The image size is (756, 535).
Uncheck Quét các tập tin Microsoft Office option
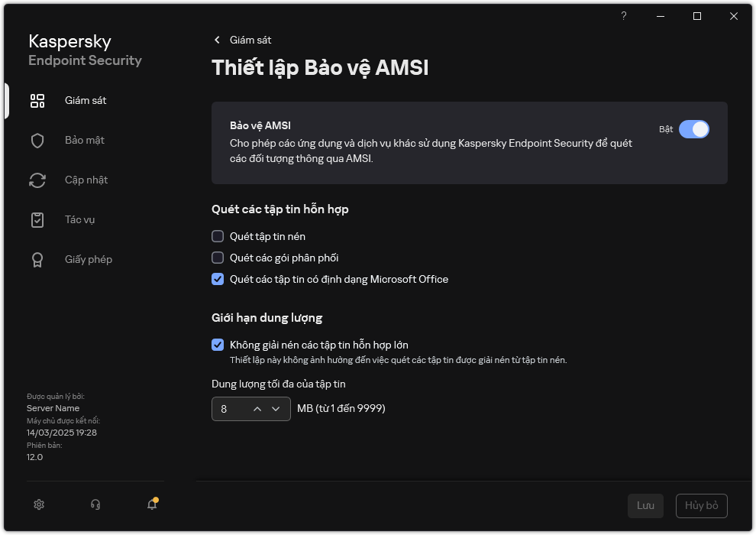pyautogui.click(x=218, y=280)
